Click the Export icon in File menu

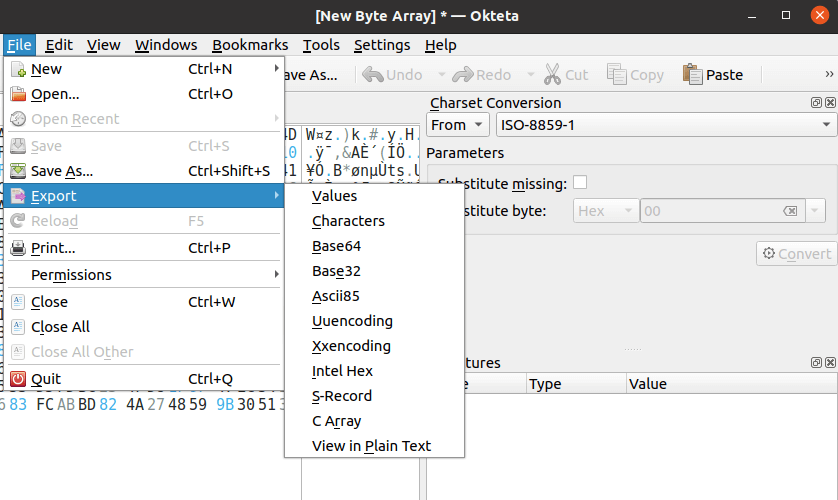point(18,196)
